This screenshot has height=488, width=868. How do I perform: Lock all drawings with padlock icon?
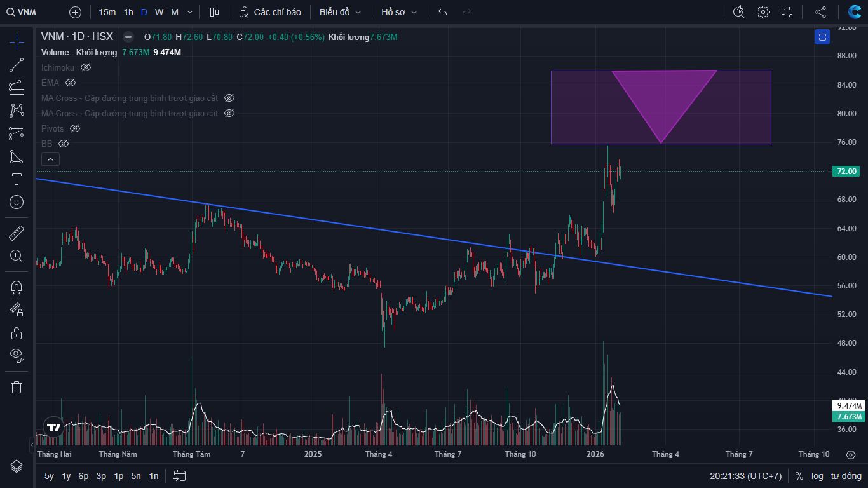17,333
